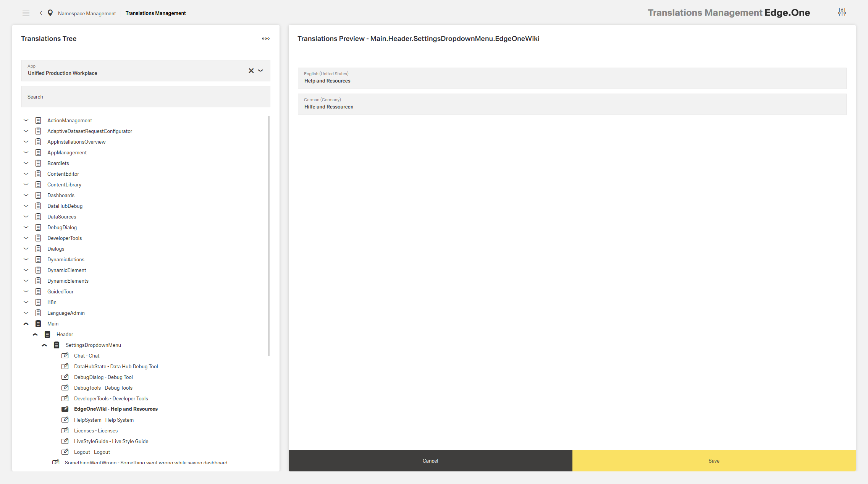Go to Namespace Management breadcrumb
Viewport: 868px width, 484px height.
tap(87, 13)
